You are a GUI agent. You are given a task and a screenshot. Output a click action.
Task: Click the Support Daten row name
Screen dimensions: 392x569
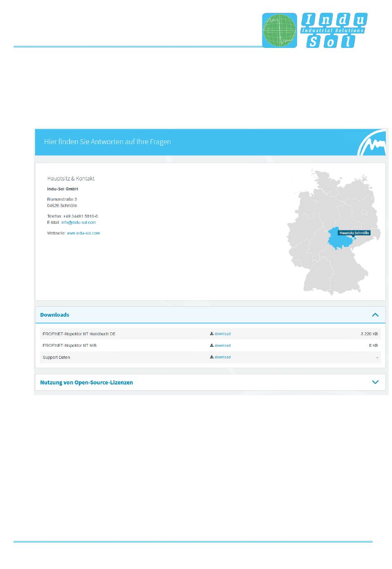point(56,358)
